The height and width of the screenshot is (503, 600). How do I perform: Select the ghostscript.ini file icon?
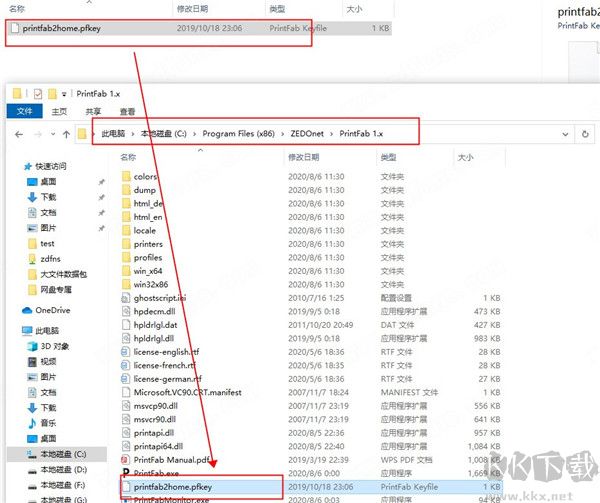(126, 298)
